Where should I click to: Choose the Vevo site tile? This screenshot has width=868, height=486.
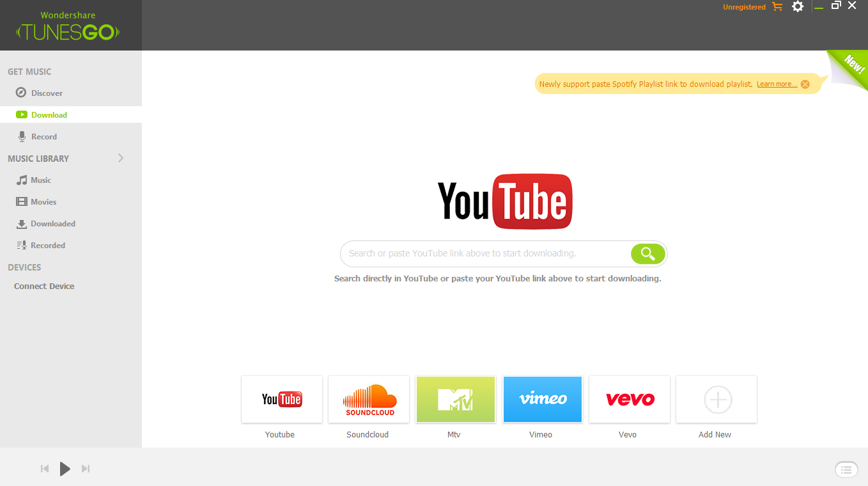coord(630,400)
